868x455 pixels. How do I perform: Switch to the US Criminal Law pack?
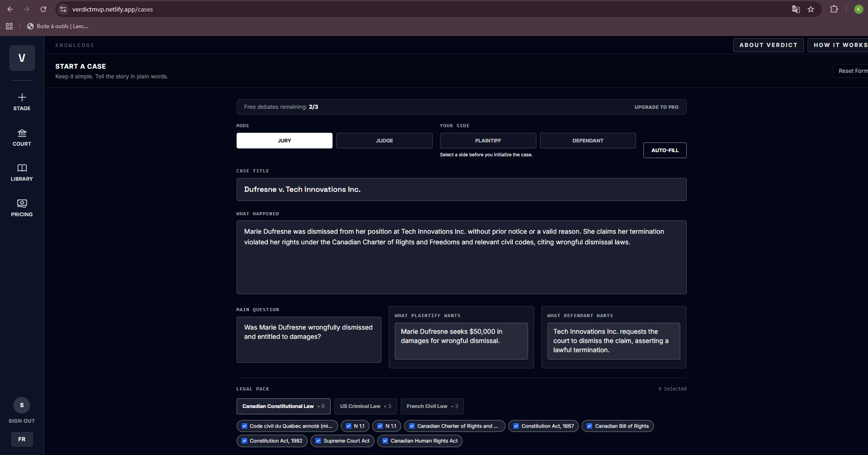pyautogui.click(x=365, y=406)
